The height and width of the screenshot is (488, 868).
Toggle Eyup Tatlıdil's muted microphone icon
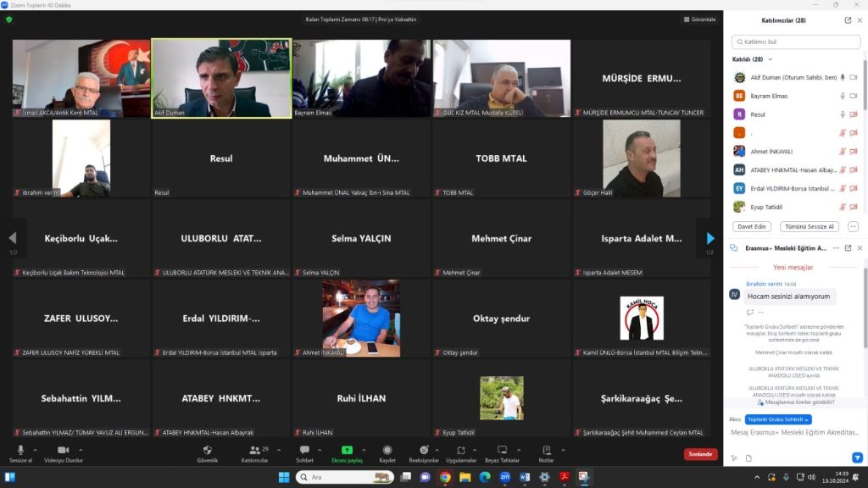[843, 207]
